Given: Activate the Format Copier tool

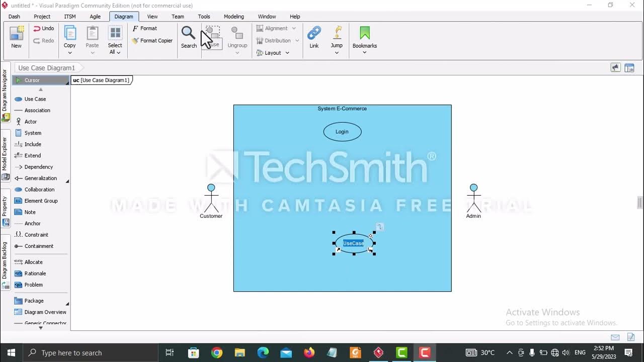Looking at the screenshot, I should click(x=152, y=41).
